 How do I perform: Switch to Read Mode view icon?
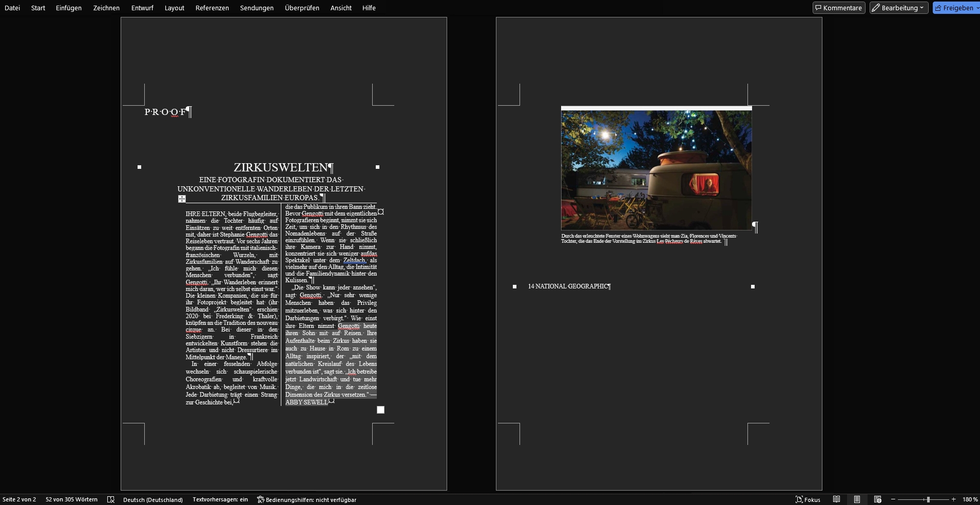(x=836, y=499)
